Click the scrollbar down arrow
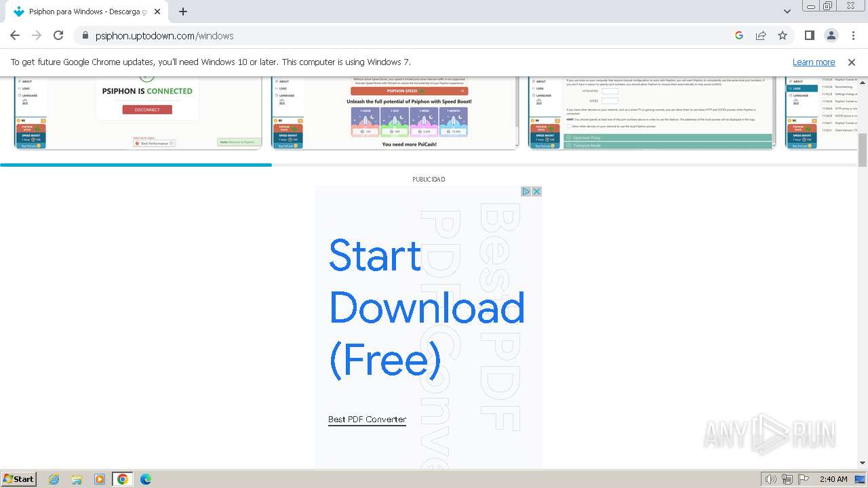The image size is (868, 488). [863, 463]
